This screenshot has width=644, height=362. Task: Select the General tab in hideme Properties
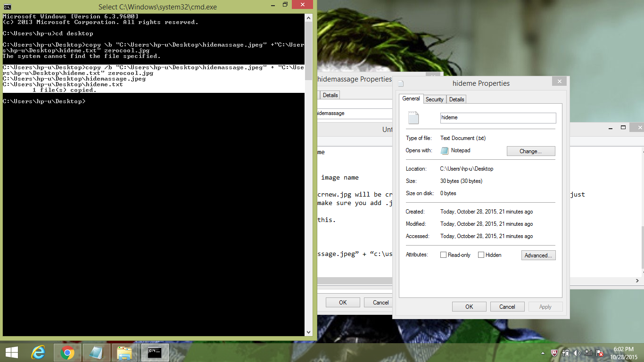[411, 99]
